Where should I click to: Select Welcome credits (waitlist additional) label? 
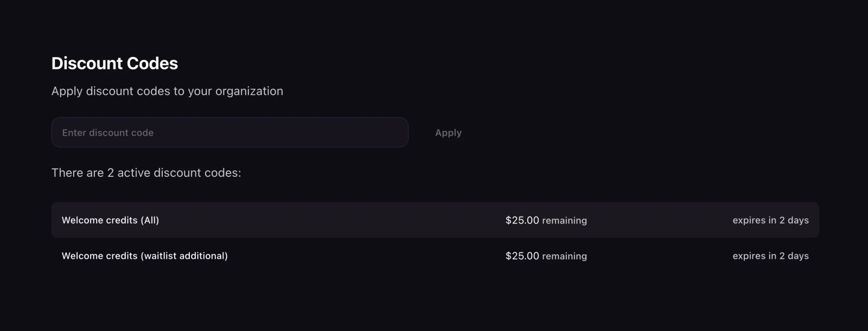144,256
